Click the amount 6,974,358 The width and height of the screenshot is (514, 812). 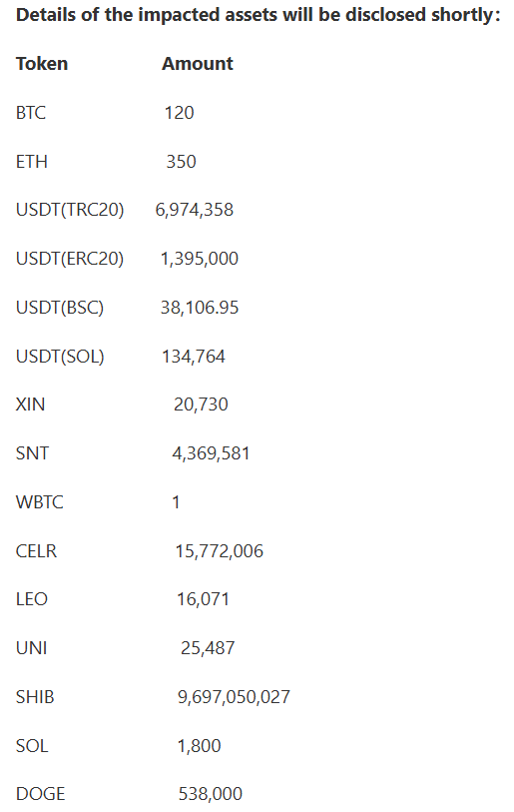click(195, 210)
